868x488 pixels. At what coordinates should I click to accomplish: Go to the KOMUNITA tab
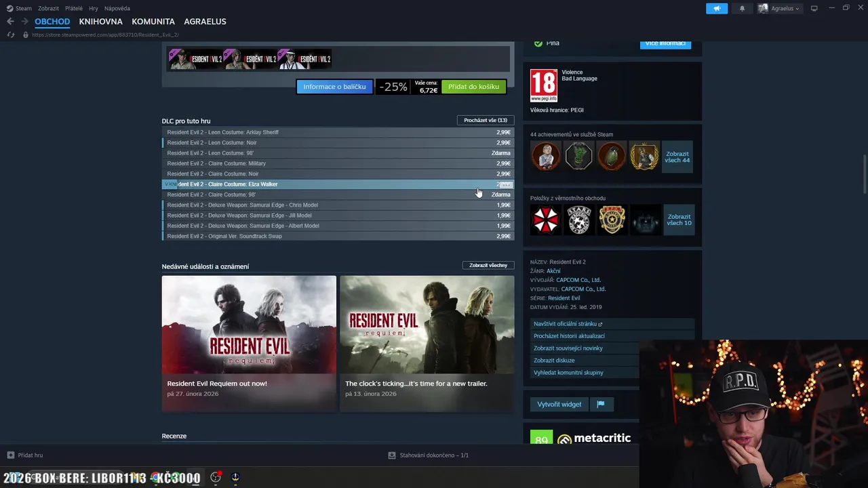point(153,22)
